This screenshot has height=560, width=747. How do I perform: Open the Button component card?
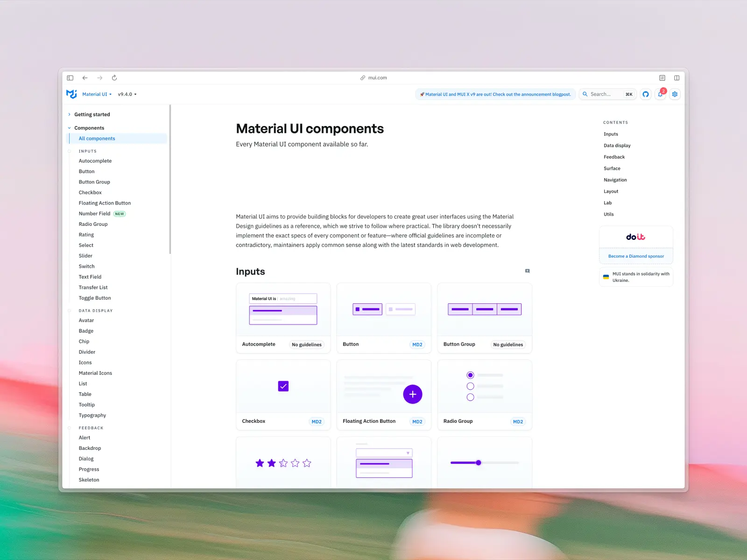click(384, 318)
